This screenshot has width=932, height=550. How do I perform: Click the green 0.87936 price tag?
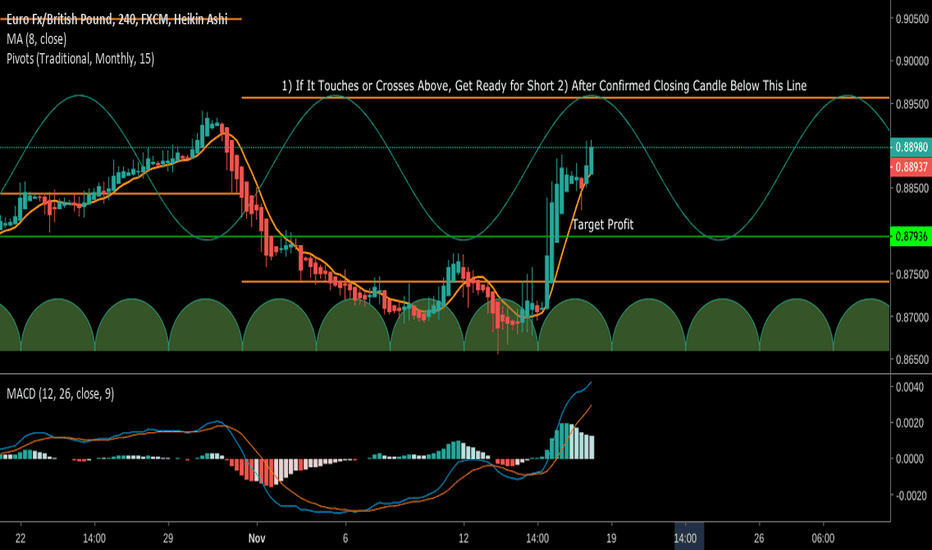coord(911,236)
